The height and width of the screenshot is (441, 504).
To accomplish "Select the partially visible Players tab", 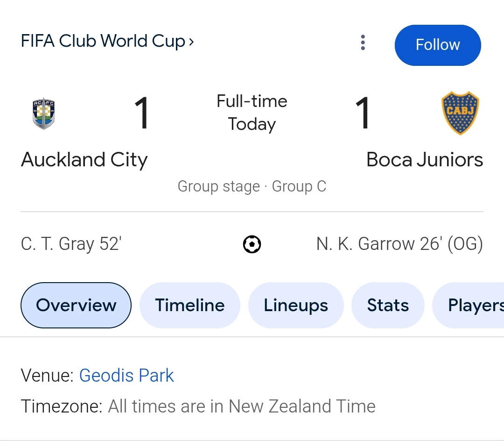I will (x=469, y=305).
